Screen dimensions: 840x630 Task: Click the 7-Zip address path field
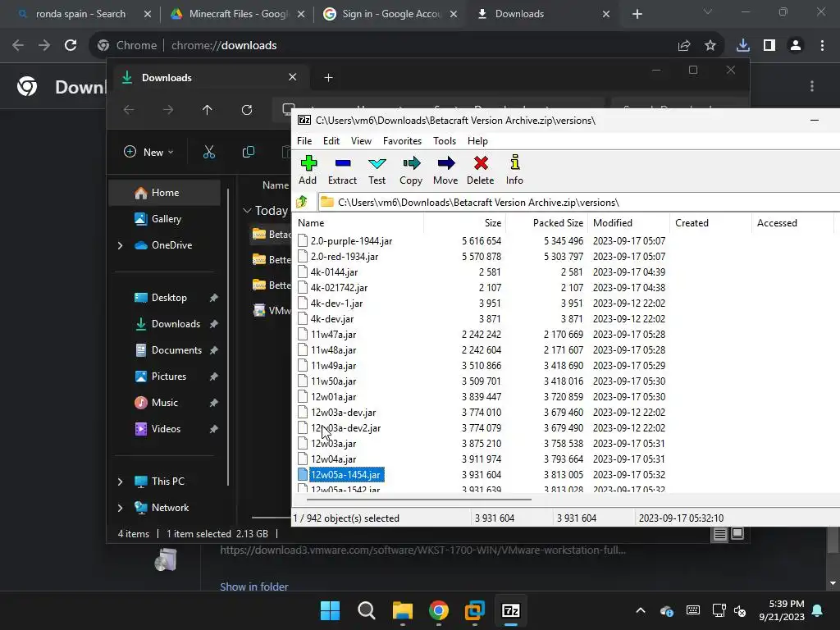(x=578, y=203)
